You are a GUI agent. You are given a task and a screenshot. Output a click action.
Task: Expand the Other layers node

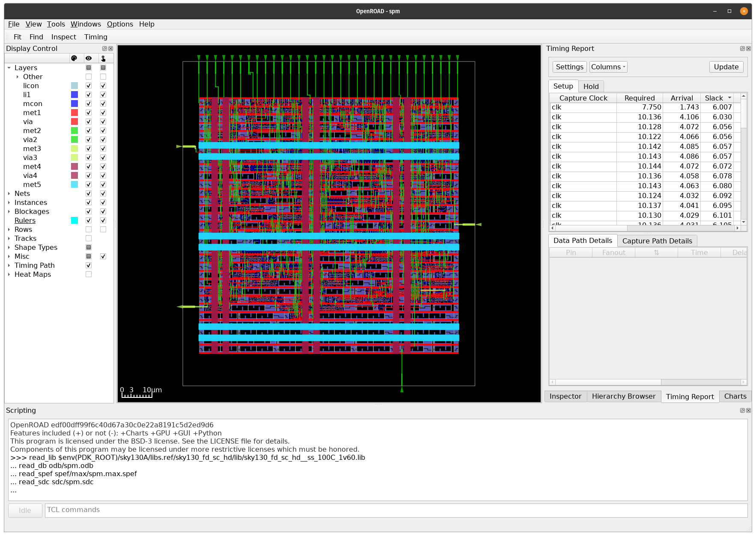point(18,77)
